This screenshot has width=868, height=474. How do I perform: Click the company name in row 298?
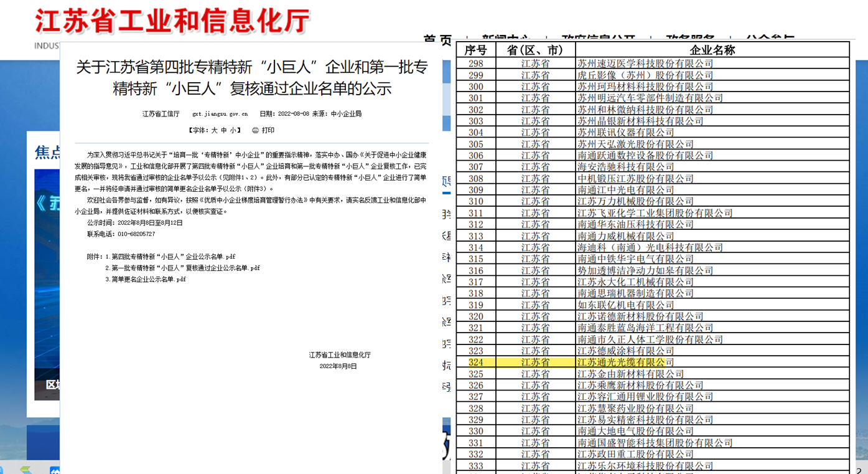tap(645, 64)
